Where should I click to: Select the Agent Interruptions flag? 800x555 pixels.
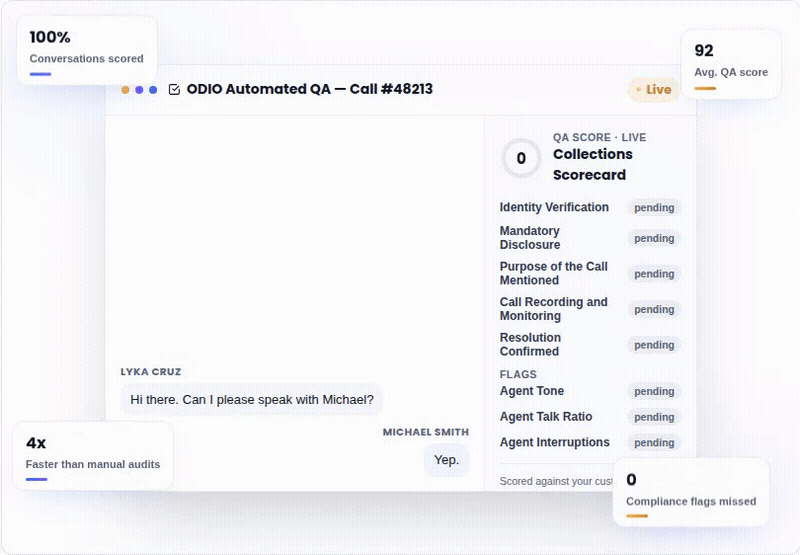pyautogui.click(x=555, y=442)
